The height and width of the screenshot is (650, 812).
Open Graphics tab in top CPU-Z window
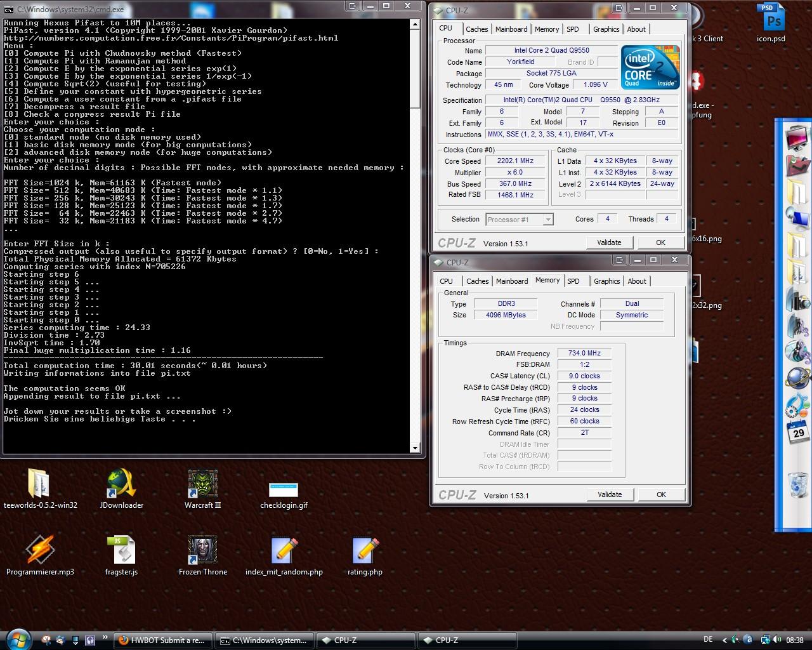pos(606,29)
